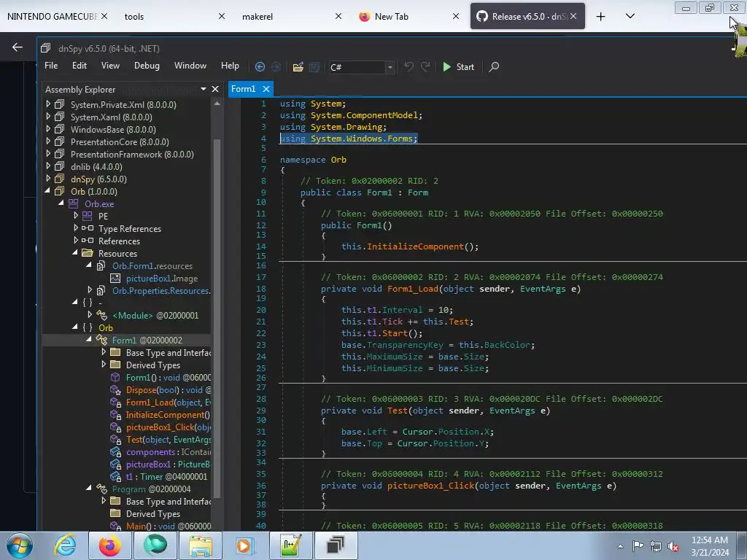747x560 pixels.
Task: Expand the WindowsBase assembly node
Action: pos(48,129)
